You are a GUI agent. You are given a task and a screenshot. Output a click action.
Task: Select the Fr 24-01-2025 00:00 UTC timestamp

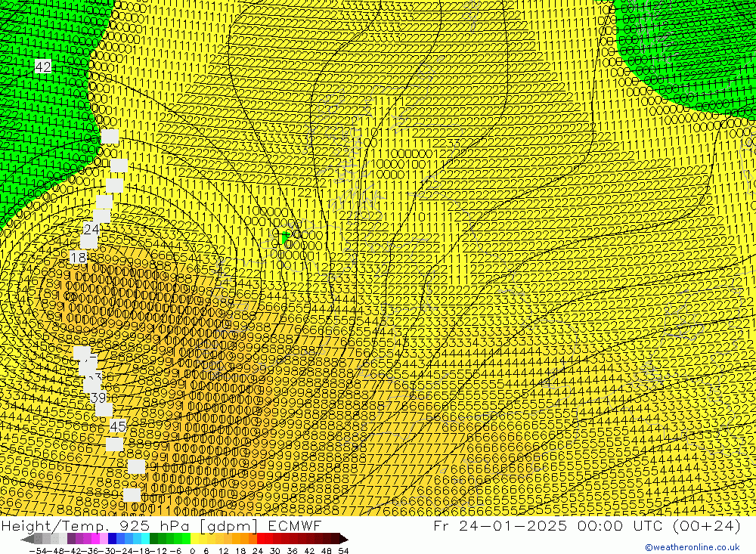tap(587, 525)
